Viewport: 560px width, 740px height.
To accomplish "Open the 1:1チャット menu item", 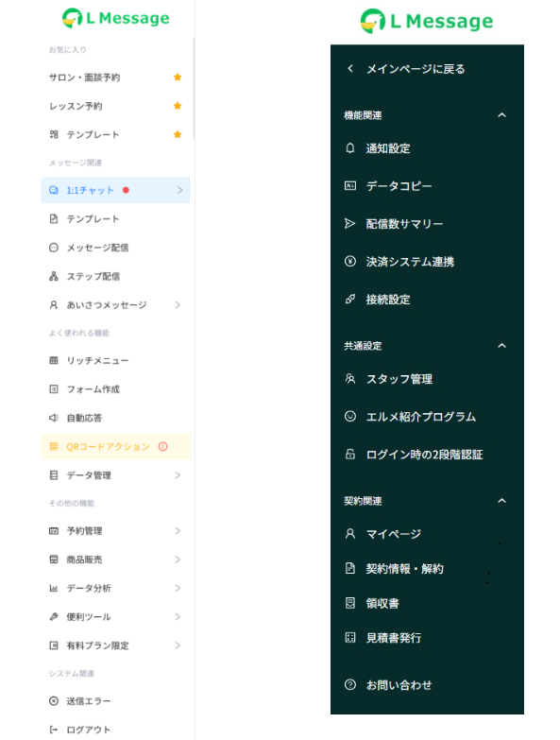I will click(x=115, y=190).
